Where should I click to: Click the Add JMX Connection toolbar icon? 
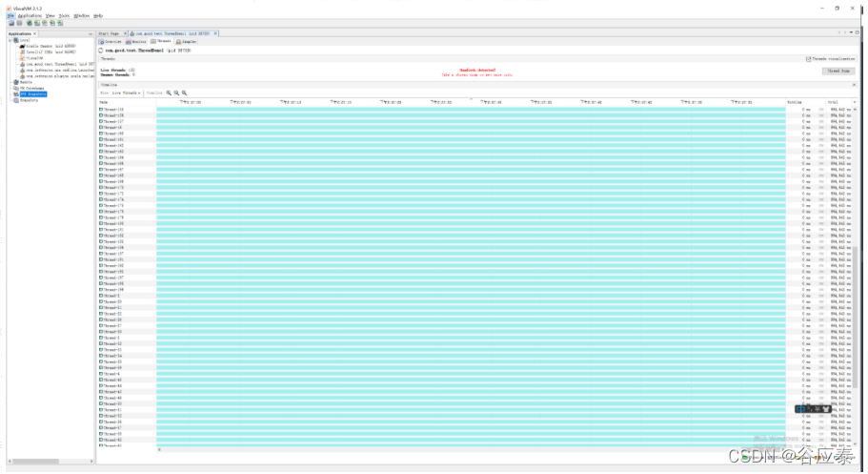coord(36,23)
